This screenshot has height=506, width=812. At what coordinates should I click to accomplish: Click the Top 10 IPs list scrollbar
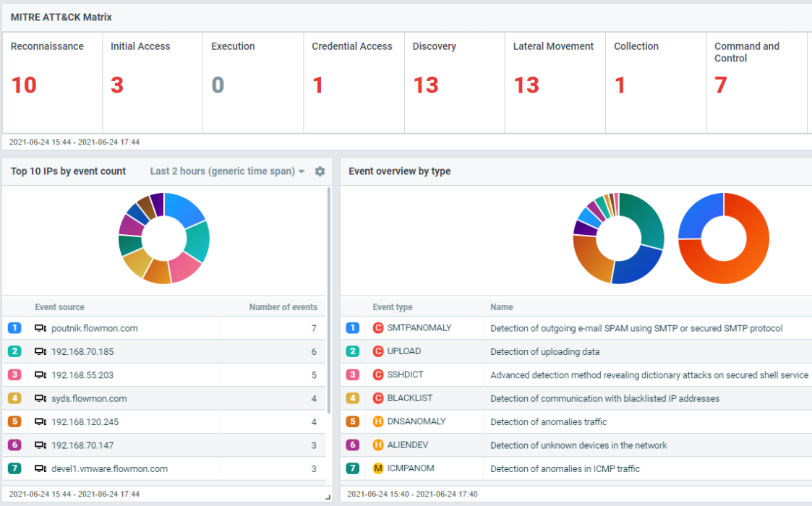[x=329, y=289]
